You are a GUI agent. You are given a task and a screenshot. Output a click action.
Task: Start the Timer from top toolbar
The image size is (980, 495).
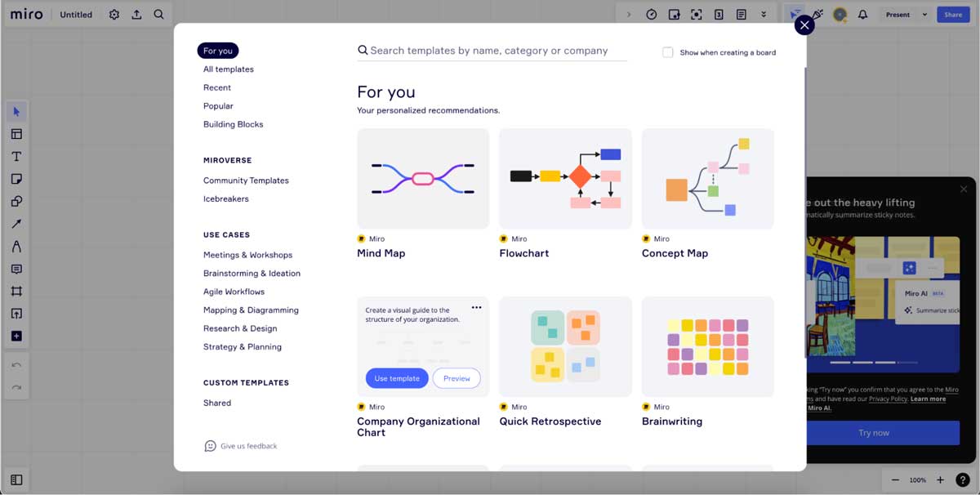pyautogui.click(x=652, y=15)
